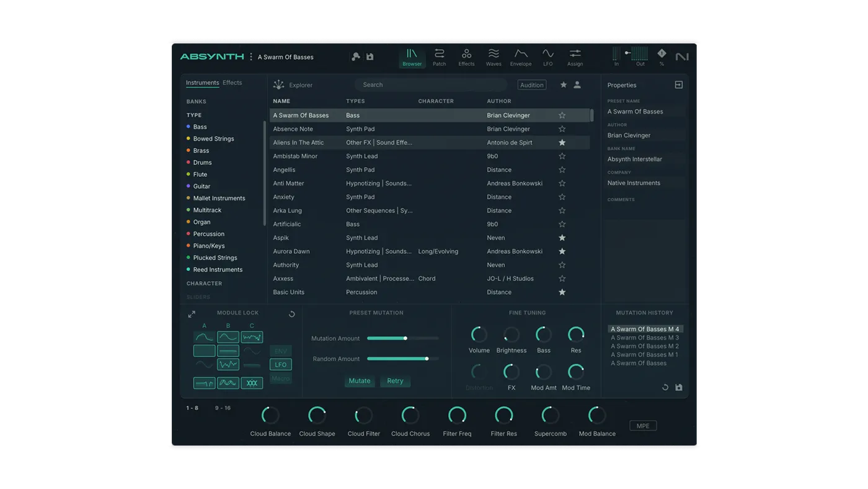868x489 pixels.
Task: Click the Mod Time knob
Action: [576, 372]
